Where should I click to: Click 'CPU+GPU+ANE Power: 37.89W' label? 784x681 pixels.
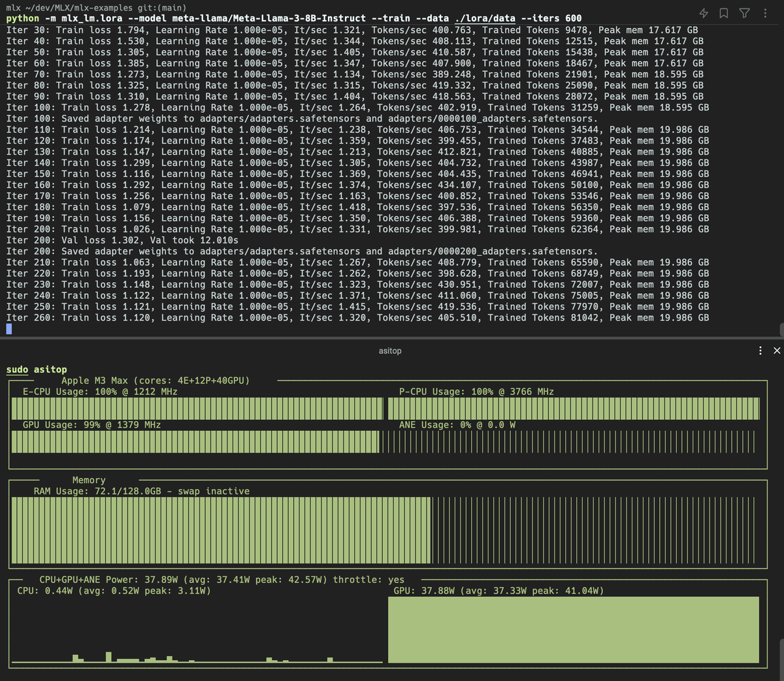point(108,580)
